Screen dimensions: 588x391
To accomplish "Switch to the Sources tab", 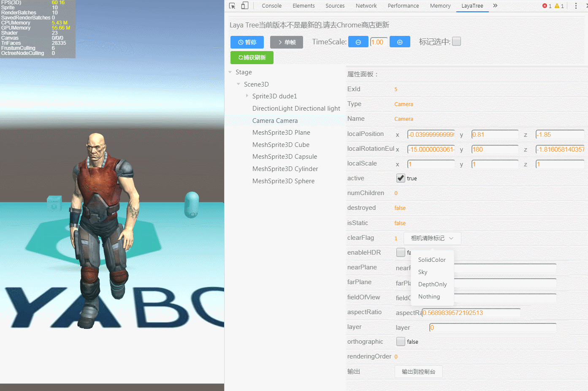I will 335,6.
